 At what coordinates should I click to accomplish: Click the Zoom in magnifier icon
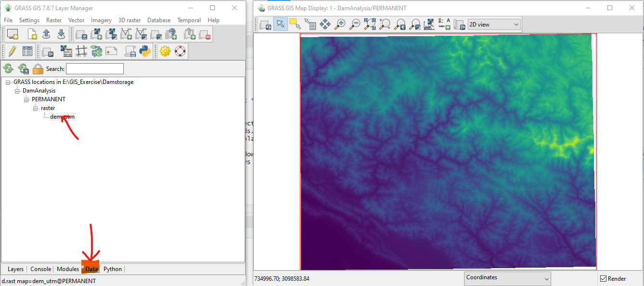[x=340, y=24]
